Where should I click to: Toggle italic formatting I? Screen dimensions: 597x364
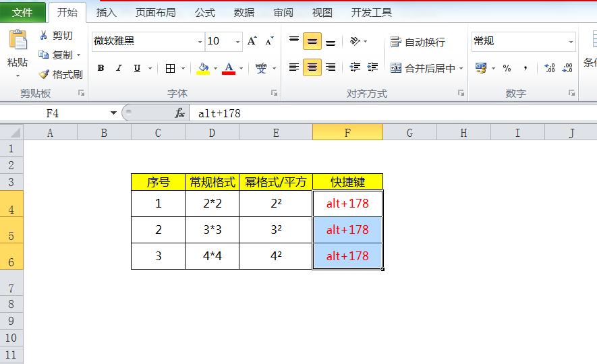point(119,68)
